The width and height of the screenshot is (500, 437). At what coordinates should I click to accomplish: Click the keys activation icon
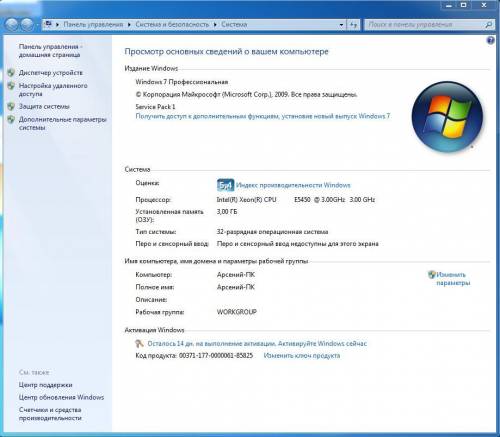(139, 343)
